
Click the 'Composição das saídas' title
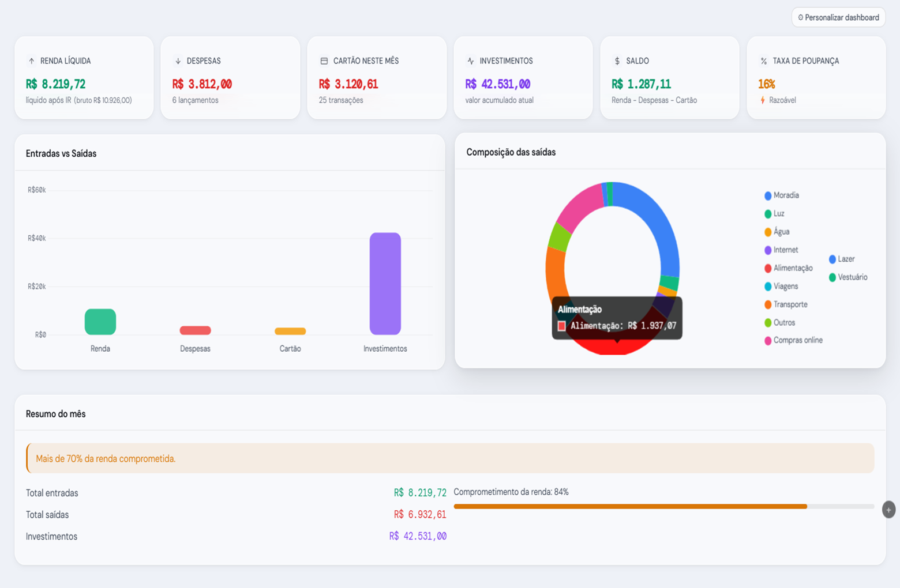coord(511,152)
